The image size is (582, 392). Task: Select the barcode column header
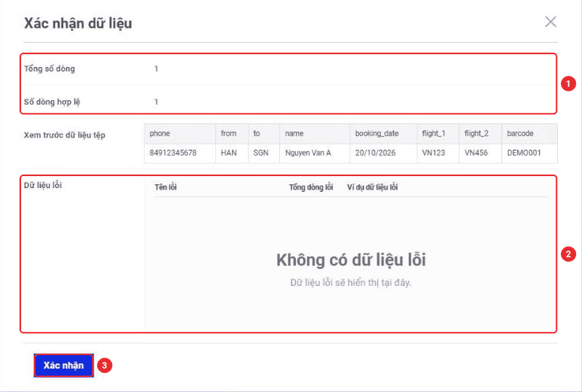click(529, 133)
